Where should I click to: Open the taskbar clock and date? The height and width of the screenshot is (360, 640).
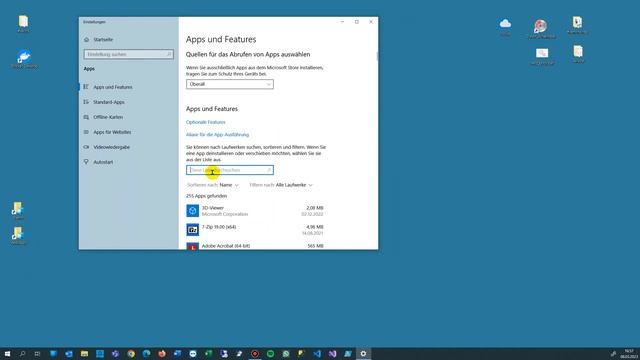point(630,353)
